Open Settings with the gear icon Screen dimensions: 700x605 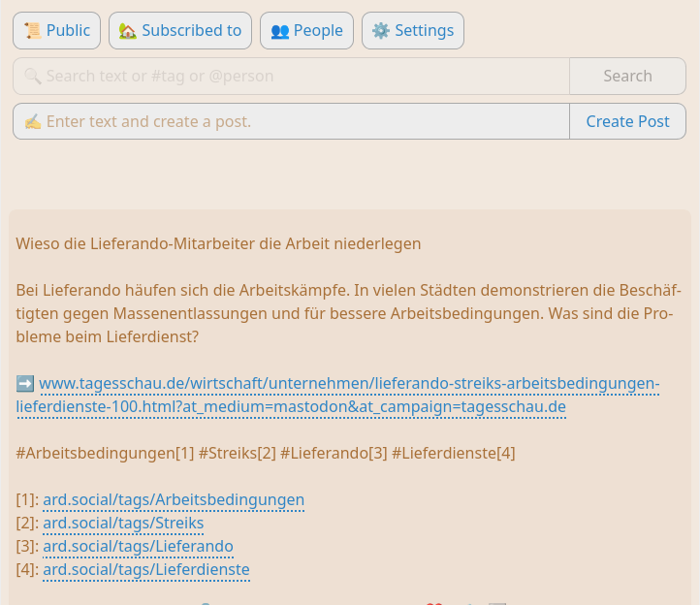tap(412, 30)
